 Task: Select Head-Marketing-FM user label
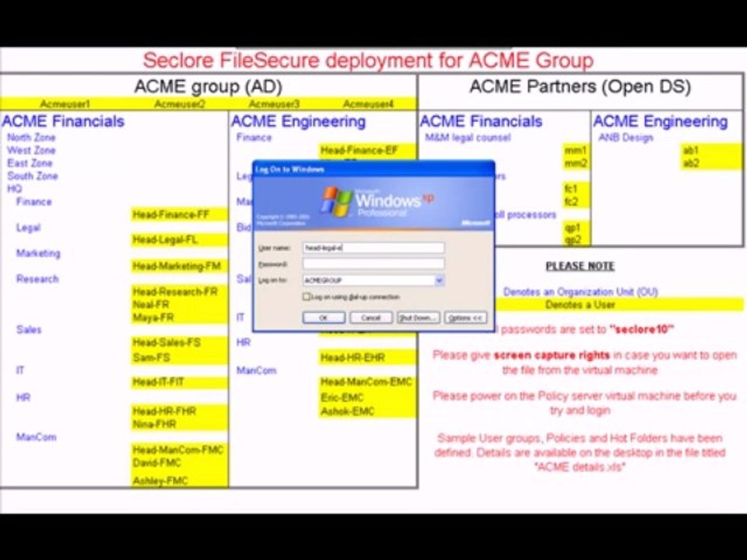point(177,266)
